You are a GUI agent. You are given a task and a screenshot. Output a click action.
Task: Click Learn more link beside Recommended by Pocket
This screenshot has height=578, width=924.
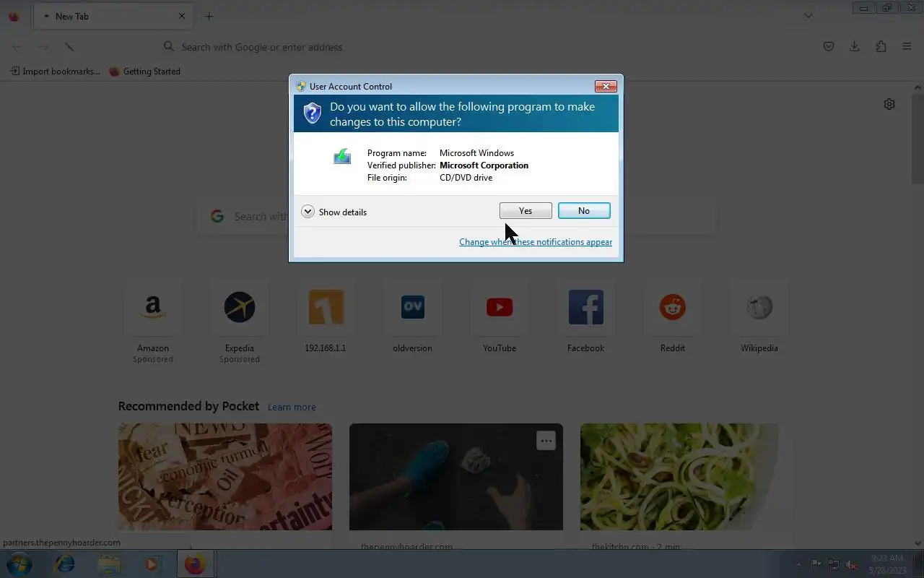coord(292,407)
